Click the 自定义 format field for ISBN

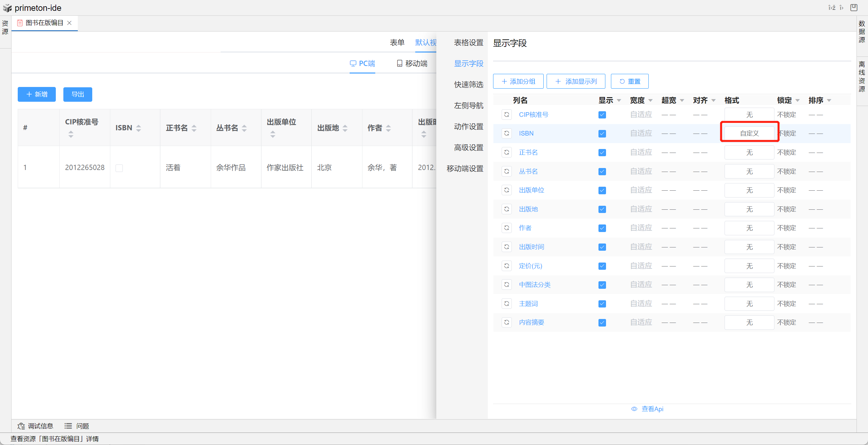point(749,133)
